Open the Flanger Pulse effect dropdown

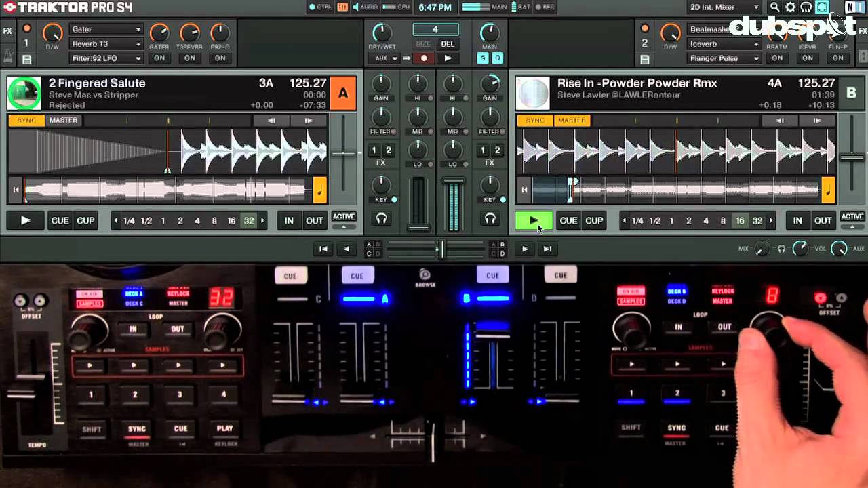[x=724, y=58]
